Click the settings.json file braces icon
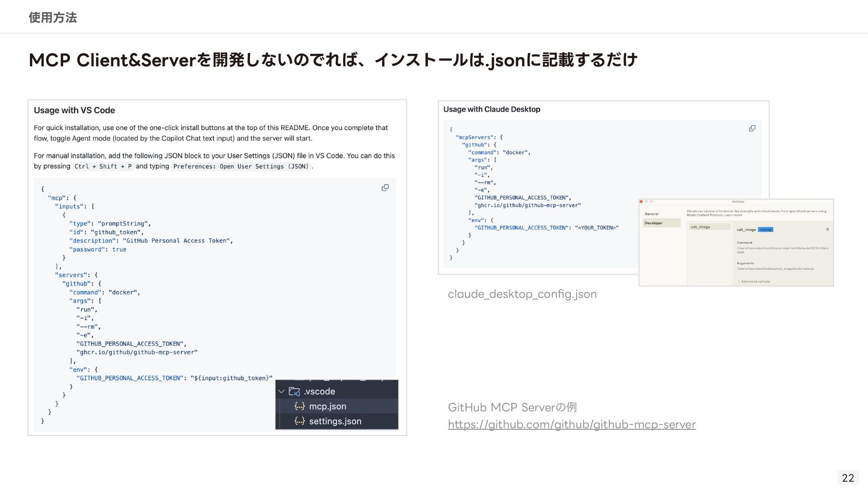This screenshot has height=488, width=868. point(299,421)
